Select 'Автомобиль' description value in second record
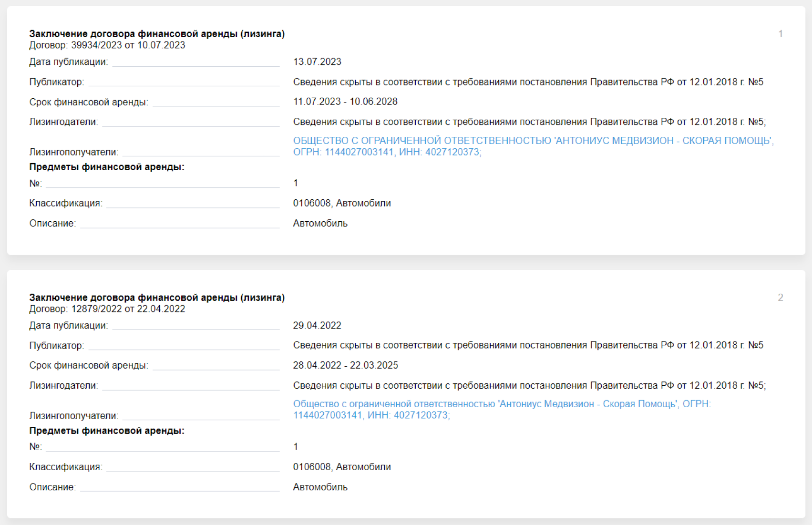Image resolution: width=812 pixels, height=525 pixels. tap(320, 487)
